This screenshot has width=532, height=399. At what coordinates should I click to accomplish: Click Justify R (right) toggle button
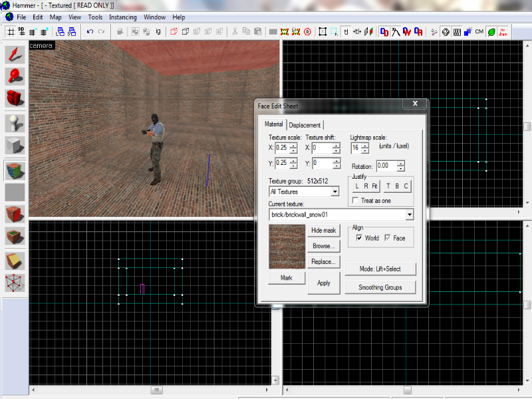tap(366, 186)
